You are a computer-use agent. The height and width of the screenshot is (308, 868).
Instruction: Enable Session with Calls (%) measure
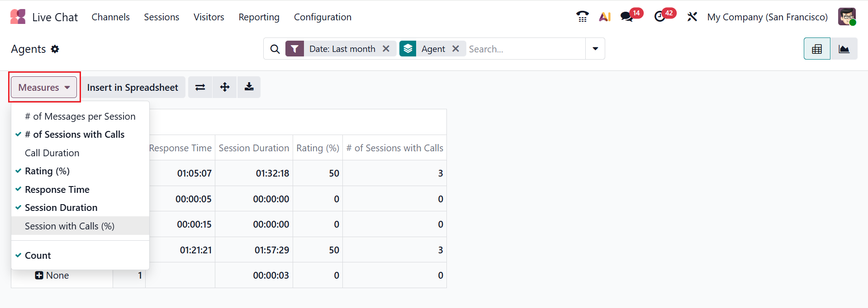69,226
